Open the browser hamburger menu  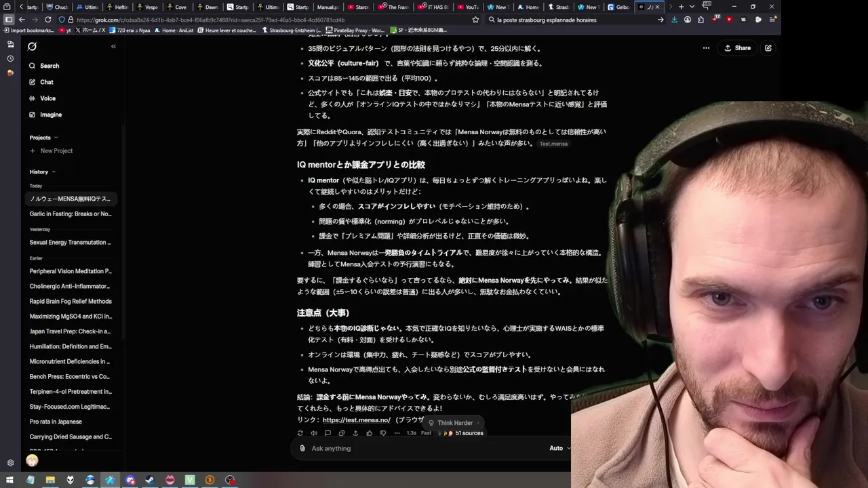(772, 20)
